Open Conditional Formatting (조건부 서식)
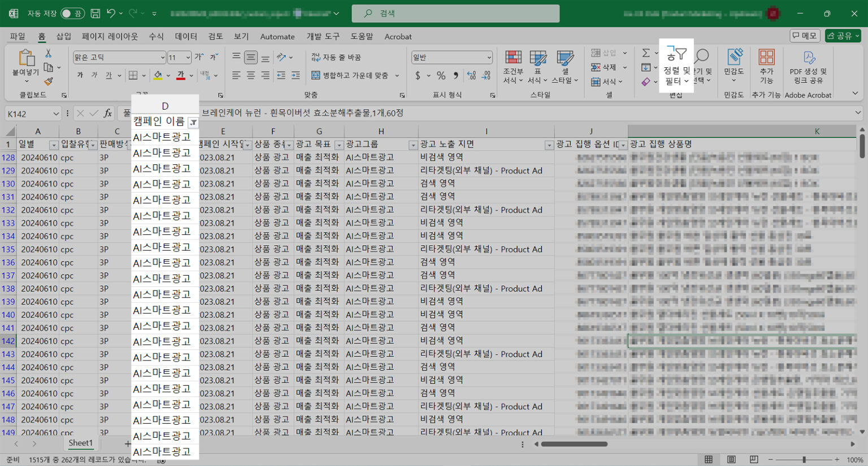 click(x=513, y=67)
